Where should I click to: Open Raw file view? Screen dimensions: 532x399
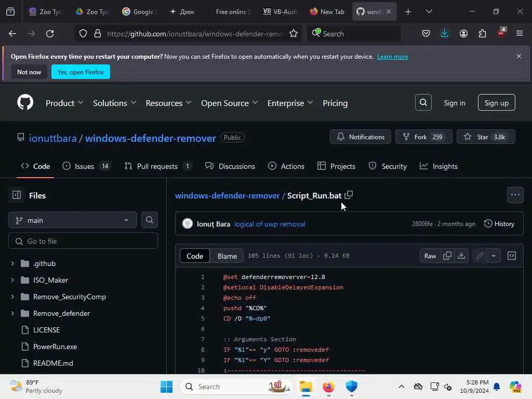[430, 256]
